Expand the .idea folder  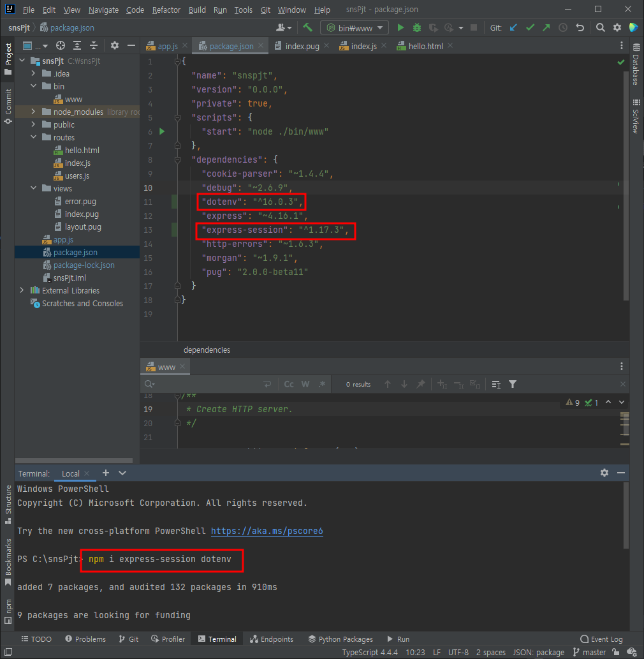tap(34, 73)
